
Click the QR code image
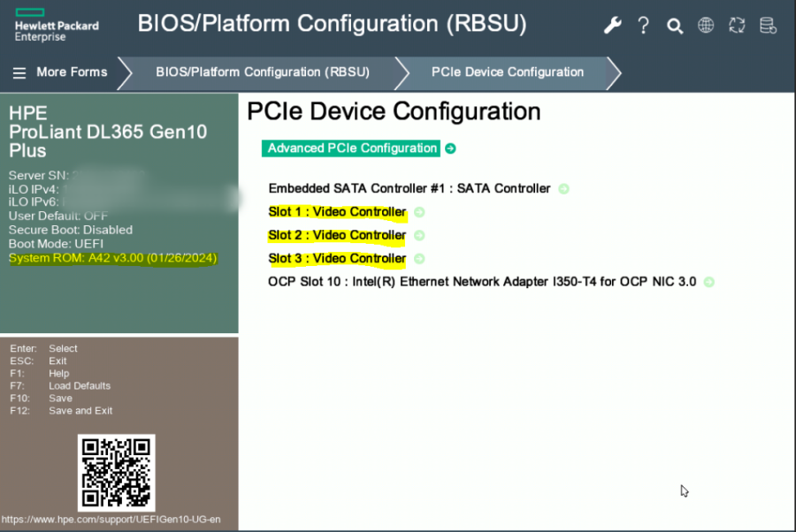(117, 473)
